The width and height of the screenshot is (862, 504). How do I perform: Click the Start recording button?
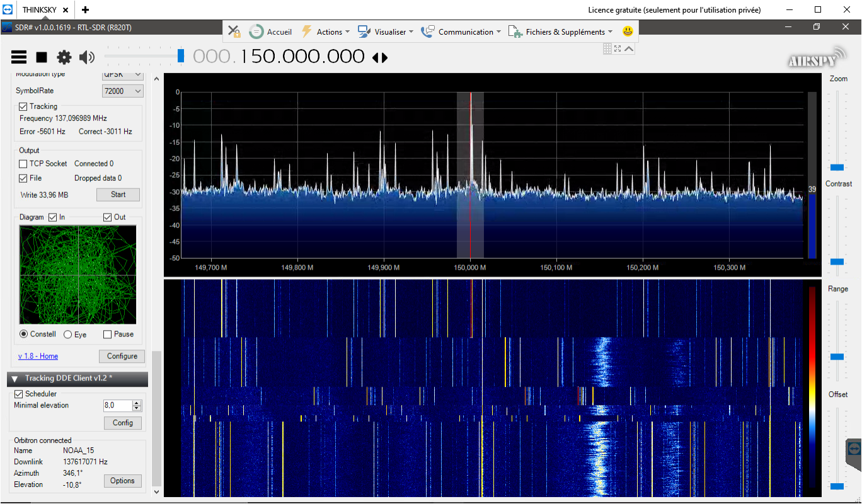[x=118, y=195]
